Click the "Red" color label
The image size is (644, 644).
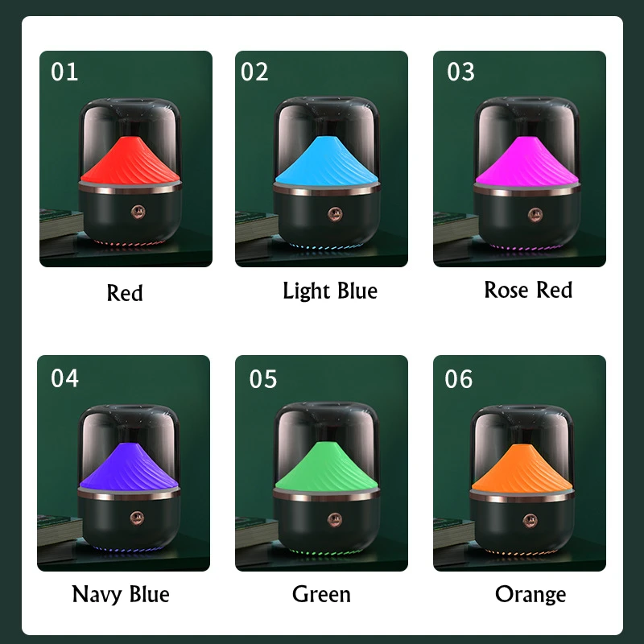click(x=125, y=293)
